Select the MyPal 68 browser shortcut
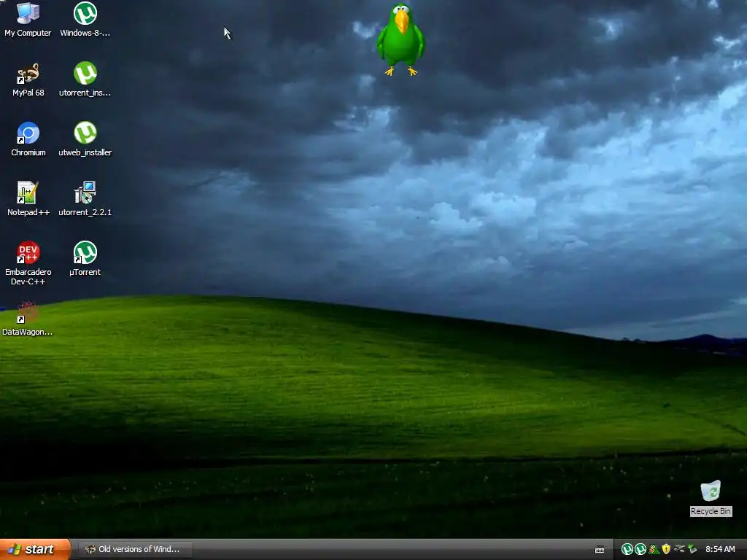 tap(28, 79)
